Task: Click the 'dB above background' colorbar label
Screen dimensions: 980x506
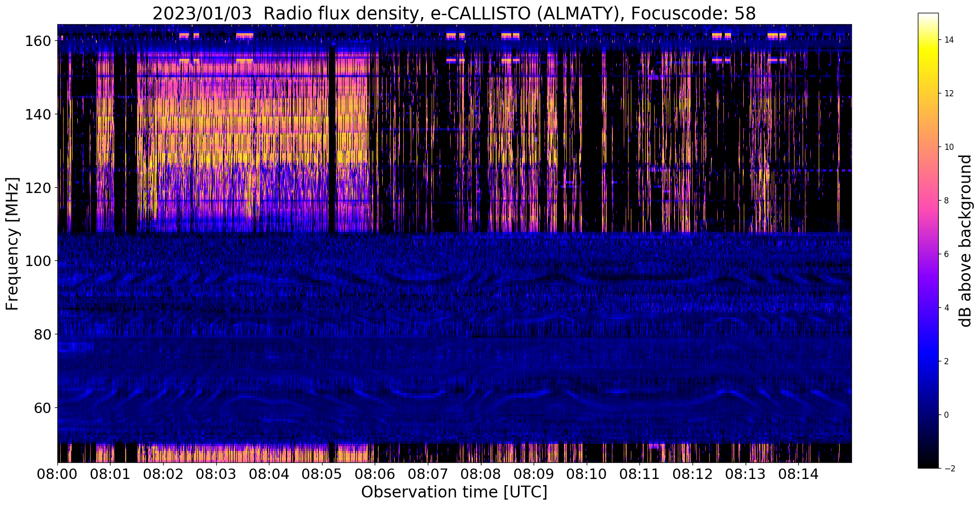Action: pyautogui.click(x=965, y=241)
